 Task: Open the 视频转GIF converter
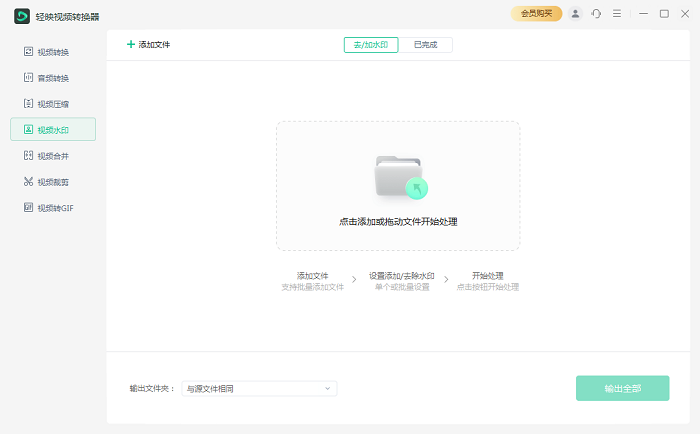pyautogui.click(x=53, y=208)
